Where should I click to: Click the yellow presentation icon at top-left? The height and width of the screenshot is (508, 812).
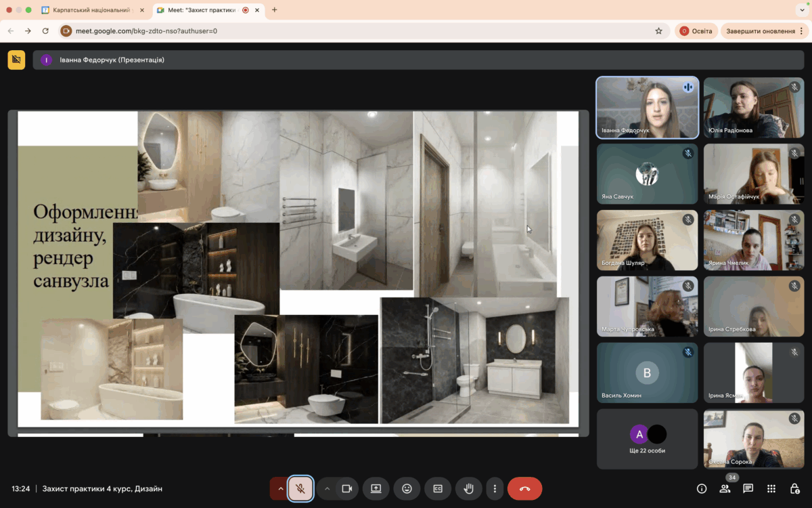coord(16,60)
